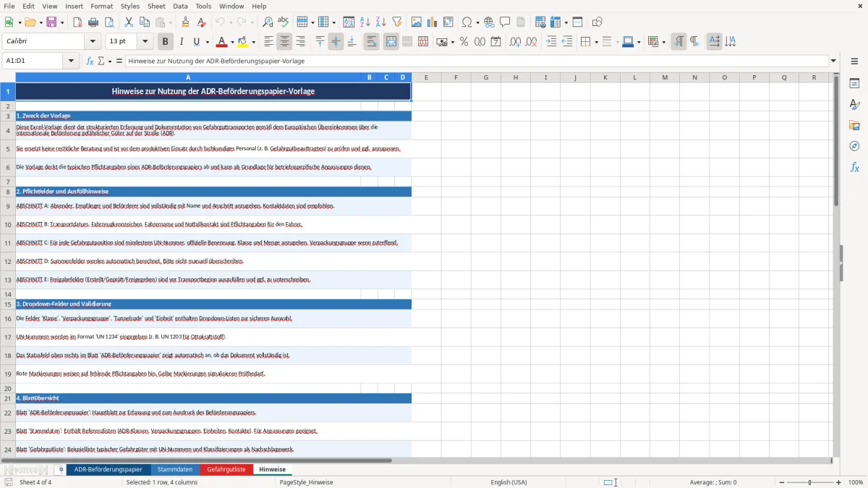Click the Format as Date icon
Image resolution: width=868 pixels, height=488 pixels.
coord(495,42)
